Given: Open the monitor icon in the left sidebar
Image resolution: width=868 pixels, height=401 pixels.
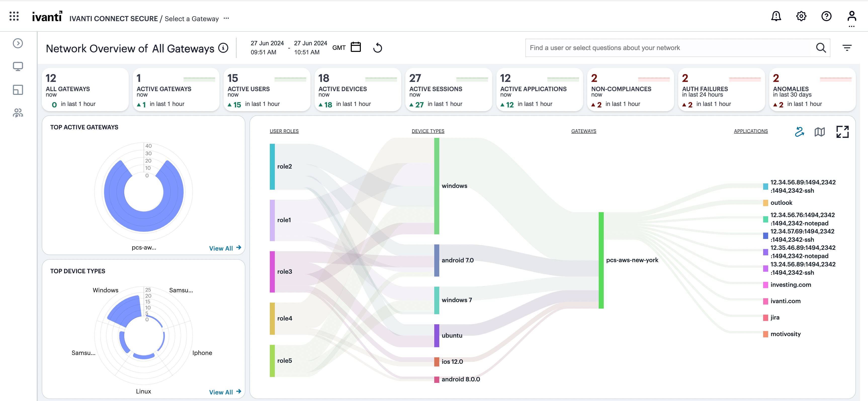Looking at the screenshot, I should point(18,66).
